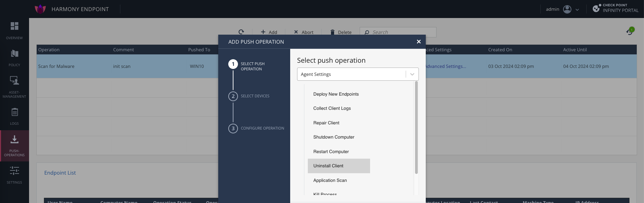Viewport: 644px width, 203px height.
Task: Open the Logs section icon
Action: coord(14,112)
